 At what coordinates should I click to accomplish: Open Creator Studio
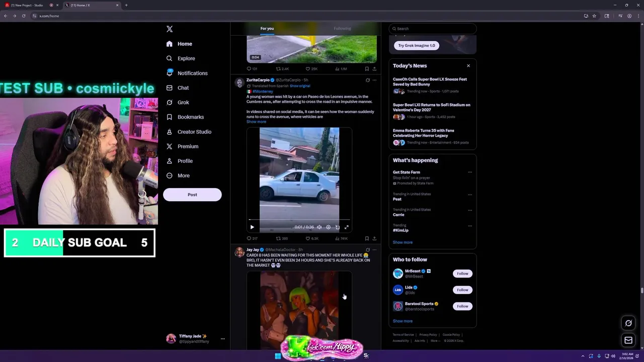pyautogui.click(x=189, y=132)
